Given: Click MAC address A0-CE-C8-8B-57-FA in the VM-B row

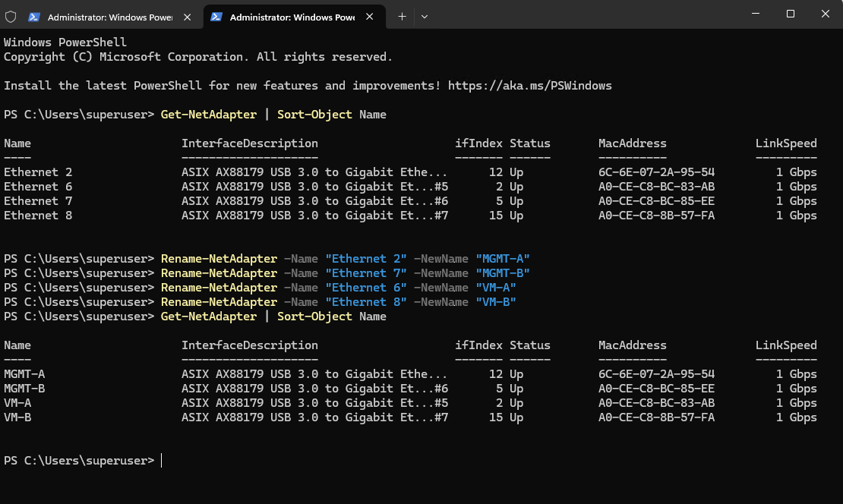Looking at the screenshot, I should [656, 417].
